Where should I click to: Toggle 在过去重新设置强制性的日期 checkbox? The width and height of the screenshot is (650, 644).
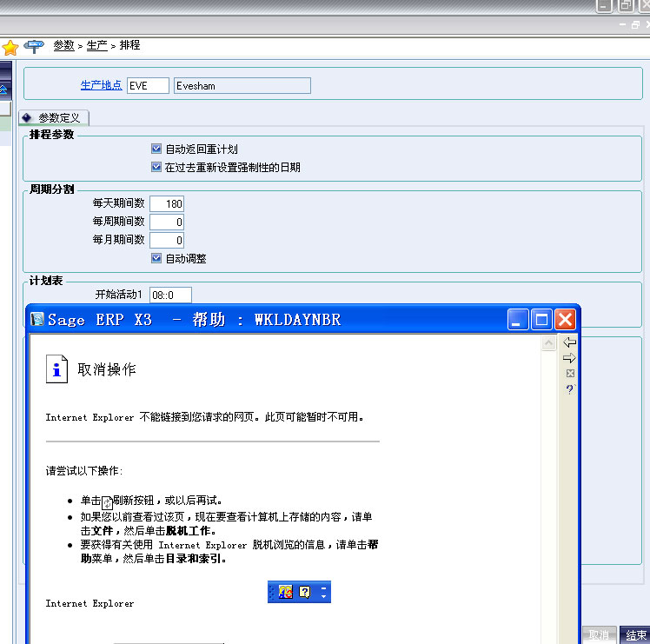156,167
